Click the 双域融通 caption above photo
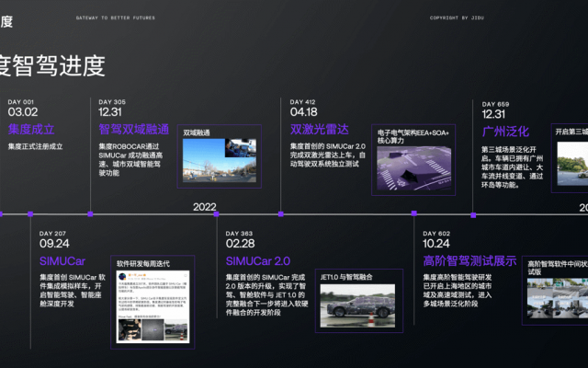The width and height of the screenshot is (588, 368). (x=197, y=132)
